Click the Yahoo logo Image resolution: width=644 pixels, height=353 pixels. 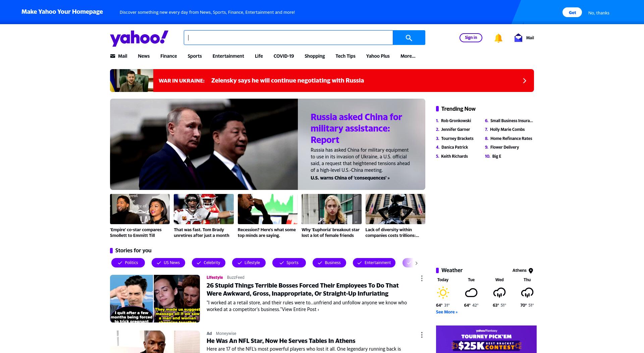(x=139, y=38)
